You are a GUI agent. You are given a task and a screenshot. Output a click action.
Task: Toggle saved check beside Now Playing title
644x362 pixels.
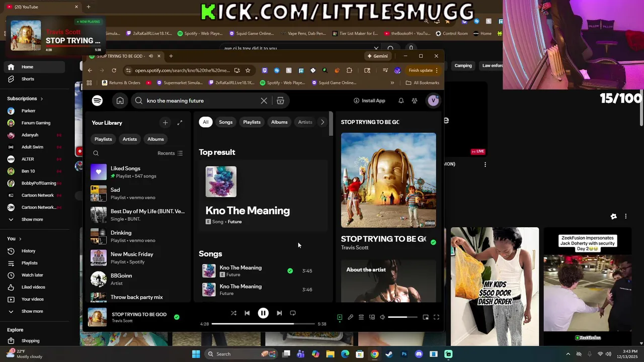pos(433,242)
